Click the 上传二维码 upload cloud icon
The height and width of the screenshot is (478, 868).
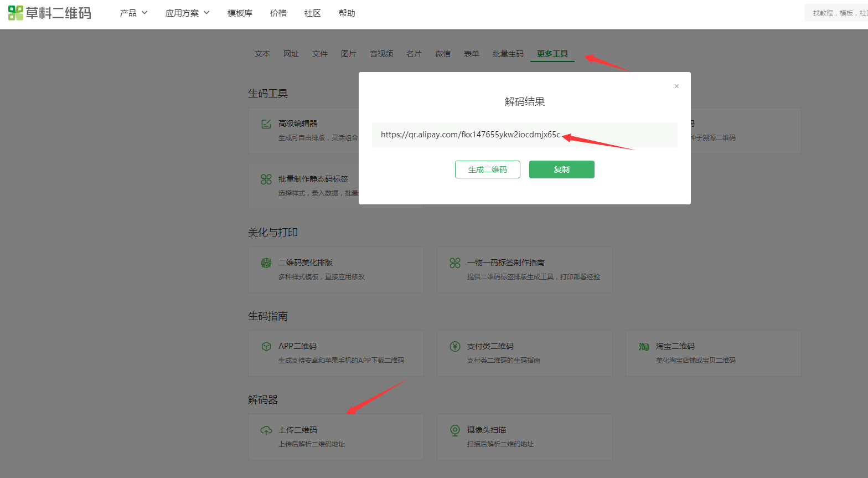[266, 430]
